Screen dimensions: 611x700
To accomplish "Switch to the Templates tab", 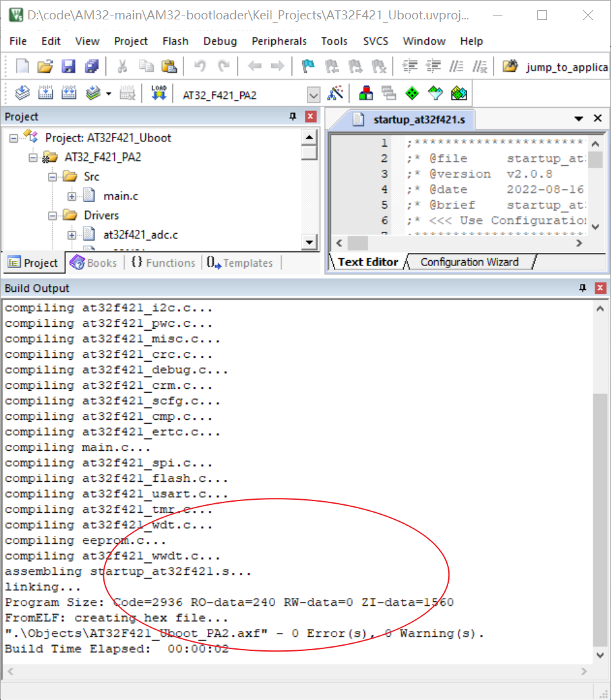I will tap(240, 263).
